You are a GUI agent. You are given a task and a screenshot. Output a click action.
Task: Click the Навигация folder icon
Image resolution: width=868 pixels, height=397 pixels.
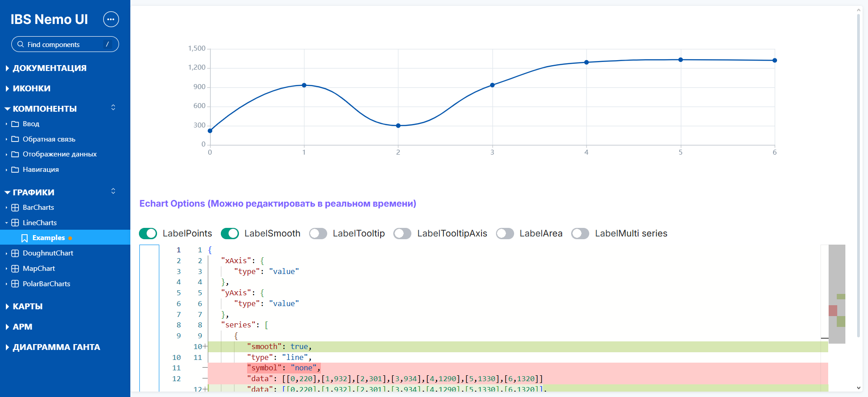tap(15, 170)
